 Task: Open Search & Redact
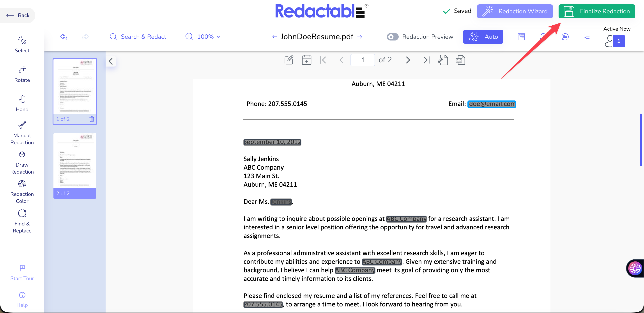138,37
